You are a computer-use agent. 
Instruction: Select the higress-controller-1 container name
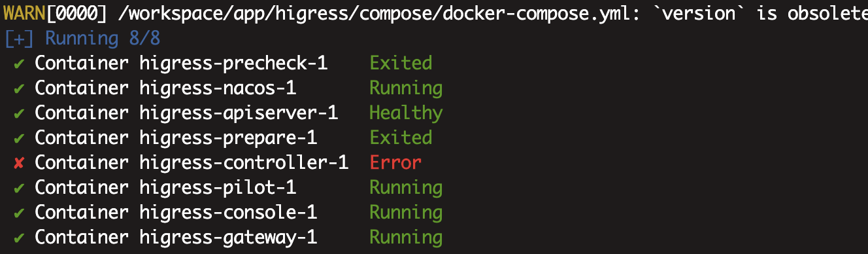pyautogui.click(x=244, y=163)
